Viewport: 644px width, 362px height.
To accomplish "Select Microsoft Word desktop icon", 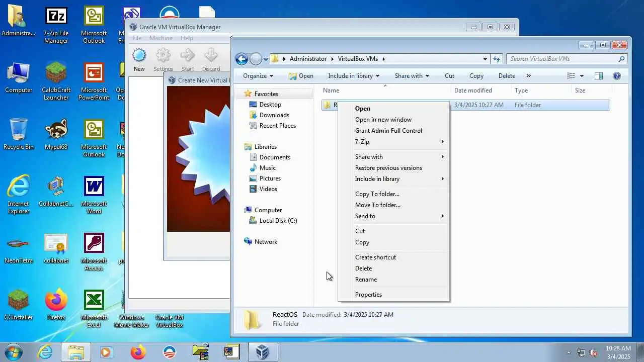I will click(94, 195).
